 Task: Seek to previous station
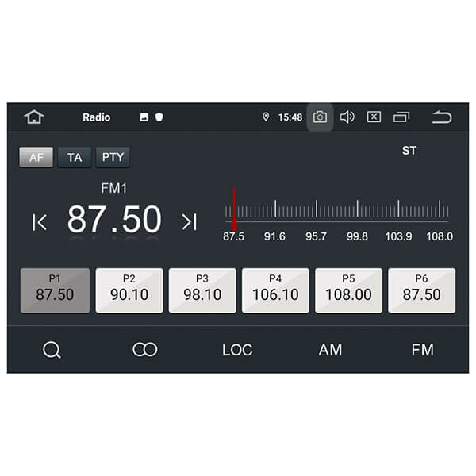point(40,222)
